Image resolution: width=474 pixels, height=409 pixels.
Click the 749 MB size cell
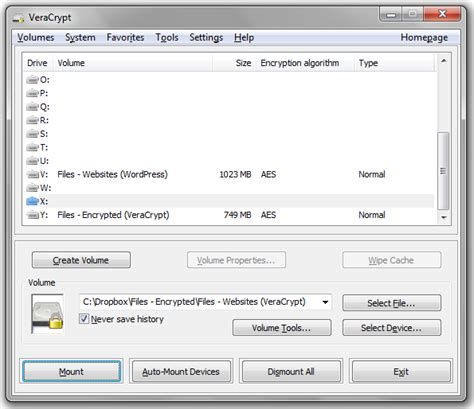point(237,215)
